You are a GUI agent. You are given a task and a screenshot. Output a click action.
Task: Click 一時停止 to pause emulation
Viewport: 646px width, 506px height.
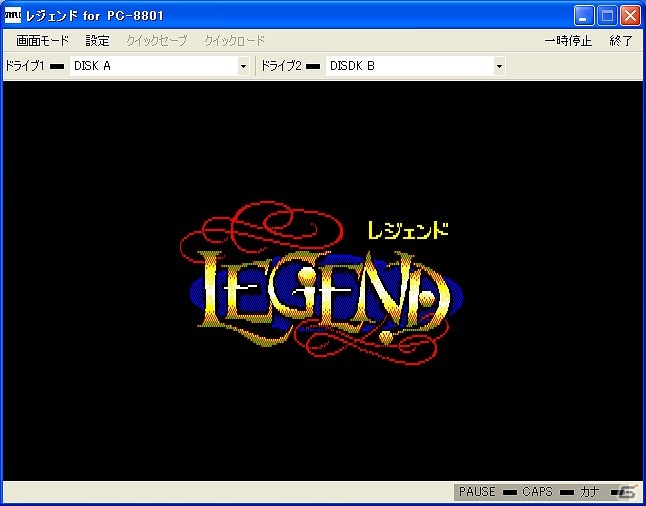coord(569,41)
